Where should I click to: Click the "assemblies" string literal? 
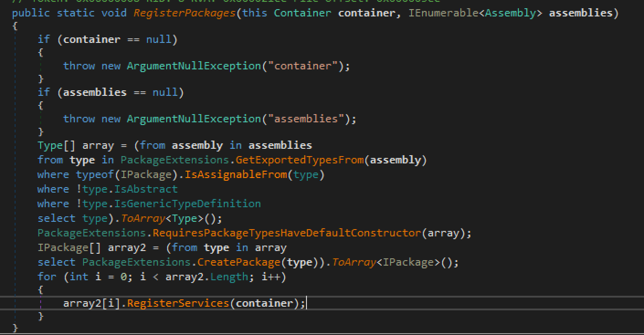click(309, 119)
